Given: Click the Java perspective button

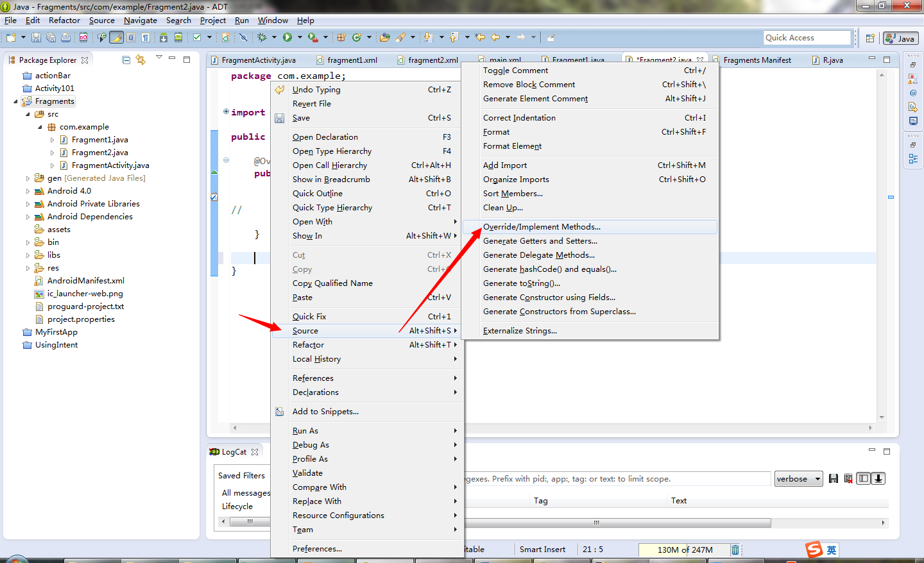Looking at the screenshot, I should pos(900,38).
